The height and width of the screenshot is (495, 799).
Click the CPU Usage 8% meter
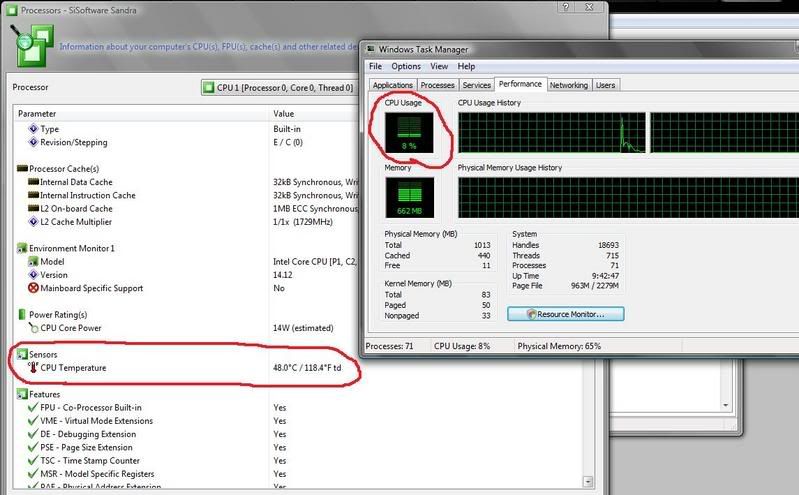(x=409, y=133)
